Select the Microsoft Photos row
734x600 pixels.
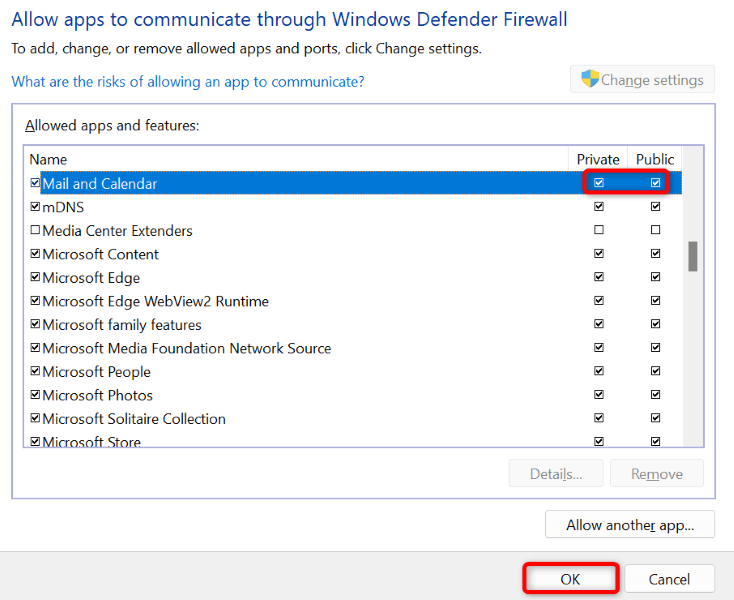point(353,395)
